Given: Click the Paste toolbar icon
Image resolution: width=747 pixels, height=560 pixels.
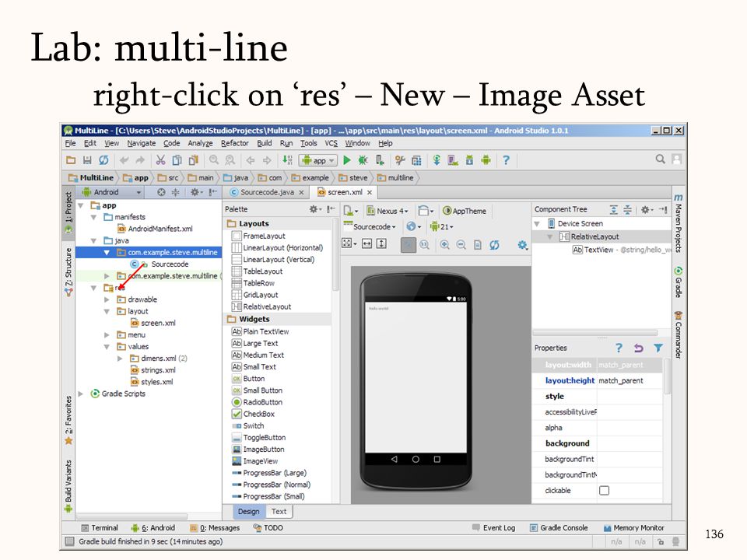Looking at the screenshot, I should (x=193, y=160).
